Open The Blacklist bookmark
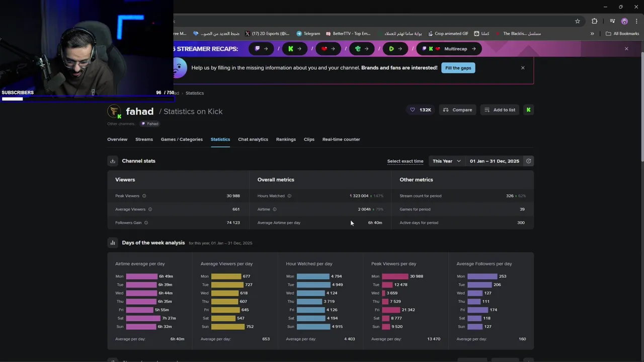 coord(518,34)
